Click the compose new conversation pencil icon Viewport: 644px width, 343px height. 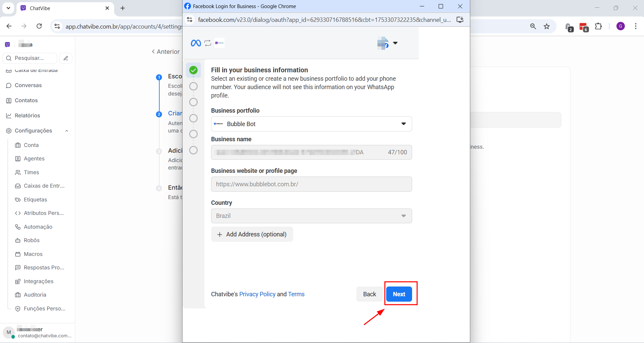(66, 58)
